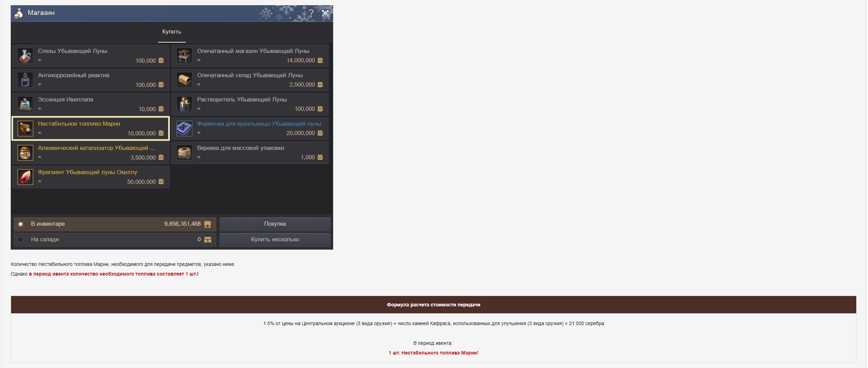Click the Формула расчета стоимости передачи header
The height and width of the screenshot is (368, 868).
[433, 305]
